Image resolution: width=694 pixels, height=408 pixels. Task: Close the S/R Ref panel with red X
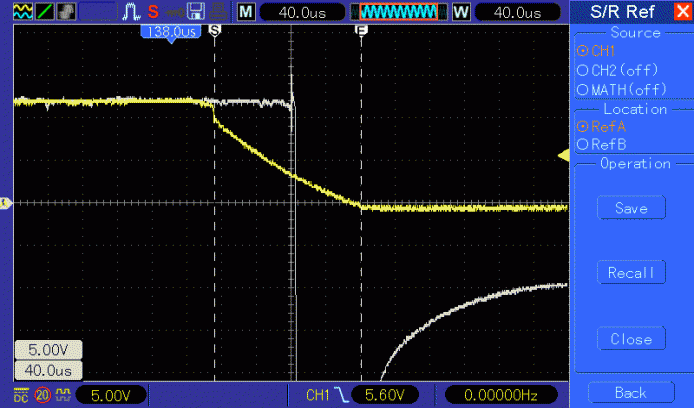pyautogui.click(x=682, y=12)
